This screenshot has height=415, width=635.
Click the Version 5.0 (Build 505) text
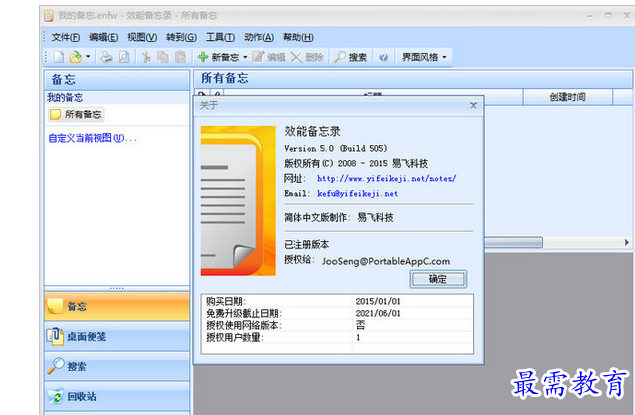click(335, 148)
